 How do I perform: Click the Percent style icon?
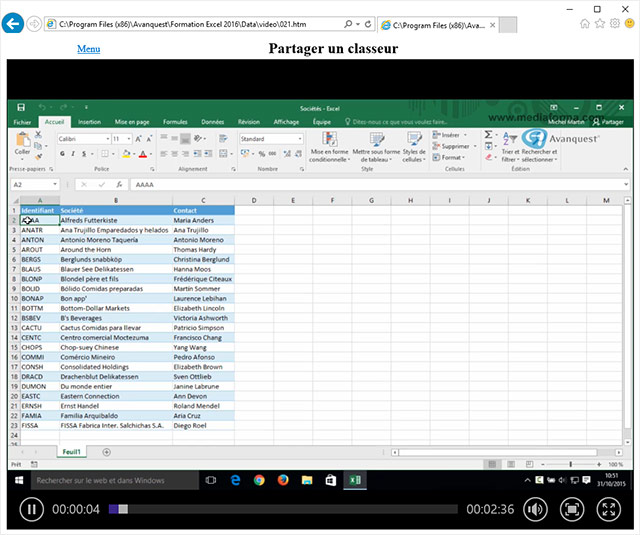[262, 153]
